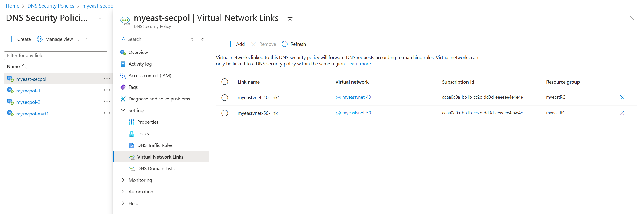Remove myeastvnet-40-link1 with its X icon
Screen dimensions: 644x214
[x=622, y=97]
